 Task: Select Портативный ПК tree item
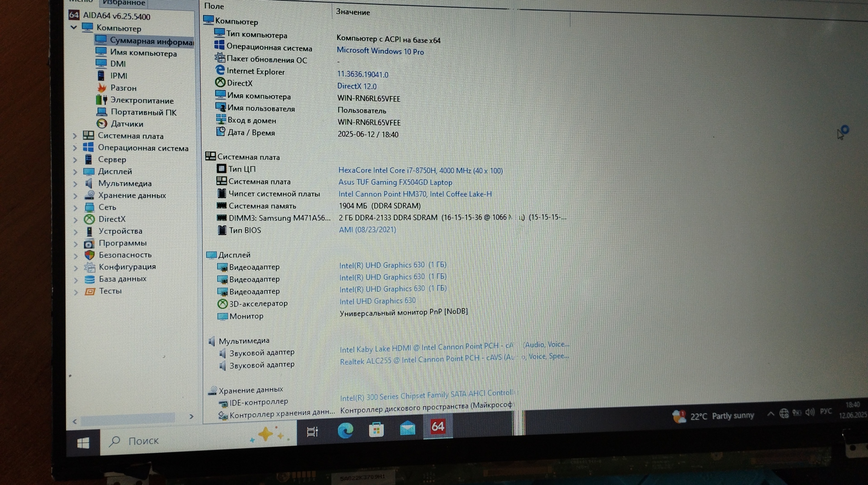[x=143, y=112]
